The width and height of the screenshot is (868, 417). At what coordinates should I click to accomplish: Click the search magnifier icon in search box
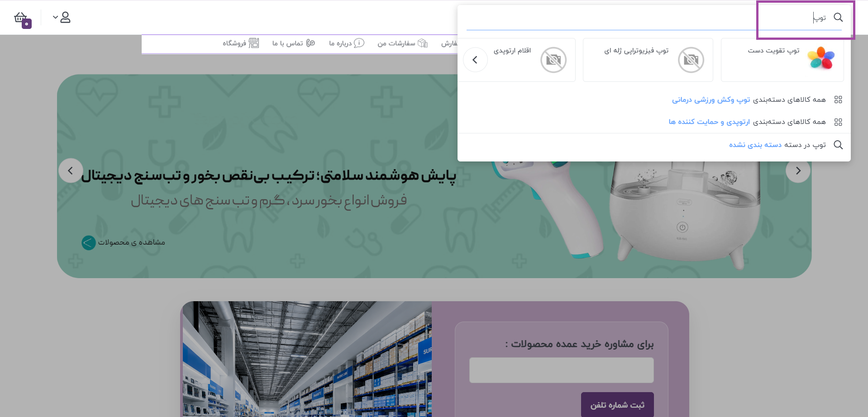(x=838, y=18)
